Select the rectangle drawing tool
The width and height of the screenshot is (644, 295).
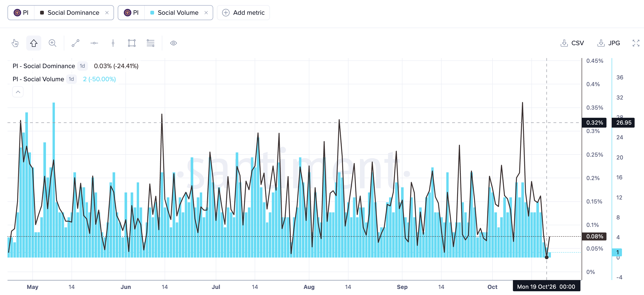[132, 43]
